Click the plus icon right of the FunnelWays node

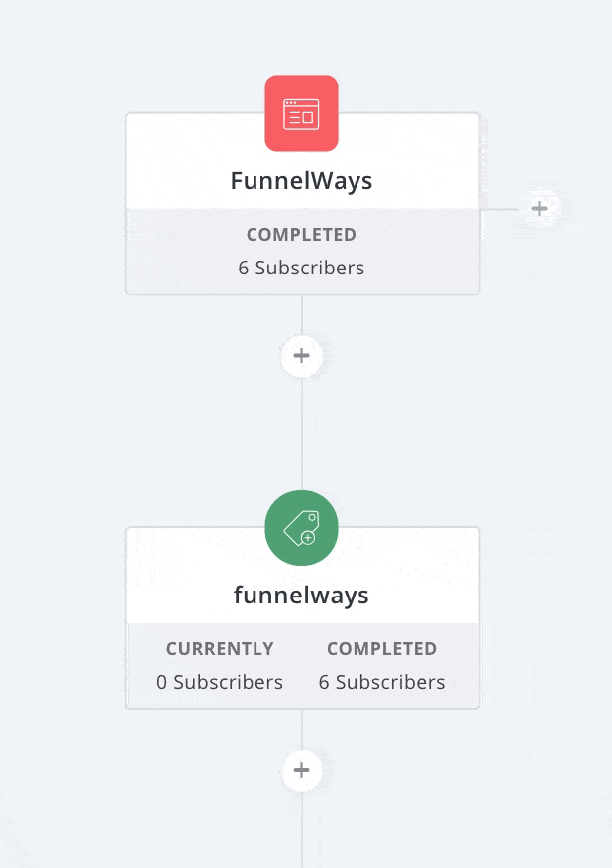540,208
